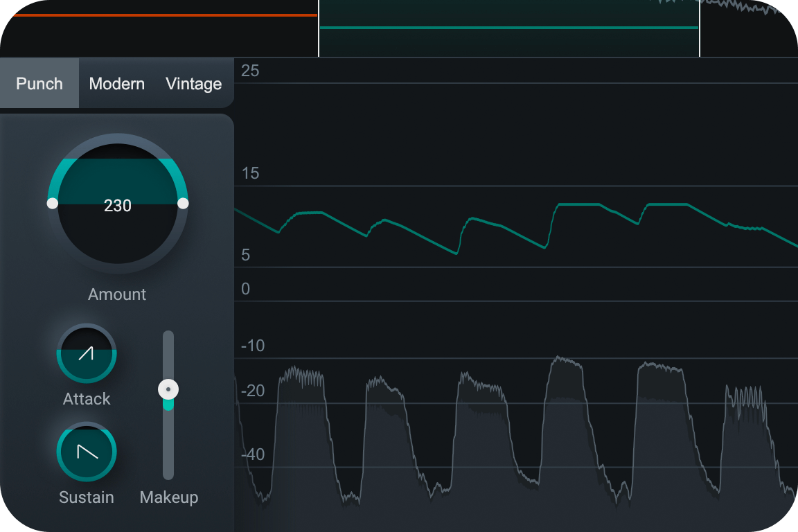Select the Punch mode tab
Image resolution: width=798 pixels, height=532 pixels.
point(39,83)
